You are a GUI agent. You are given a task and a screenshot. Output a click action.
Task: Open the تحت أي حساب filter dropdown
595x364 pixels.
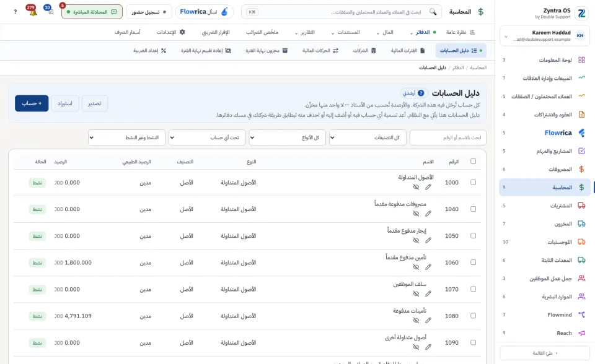(x=207, y=137)
